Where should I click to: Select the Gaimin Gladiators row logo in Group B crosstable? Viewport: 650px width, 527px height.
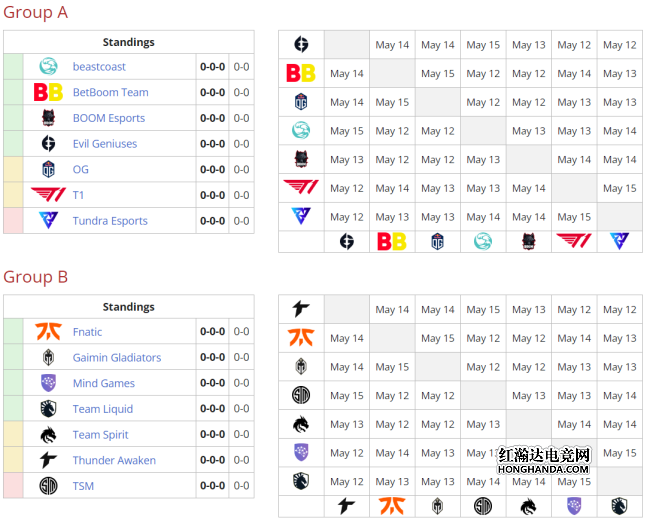301,367
